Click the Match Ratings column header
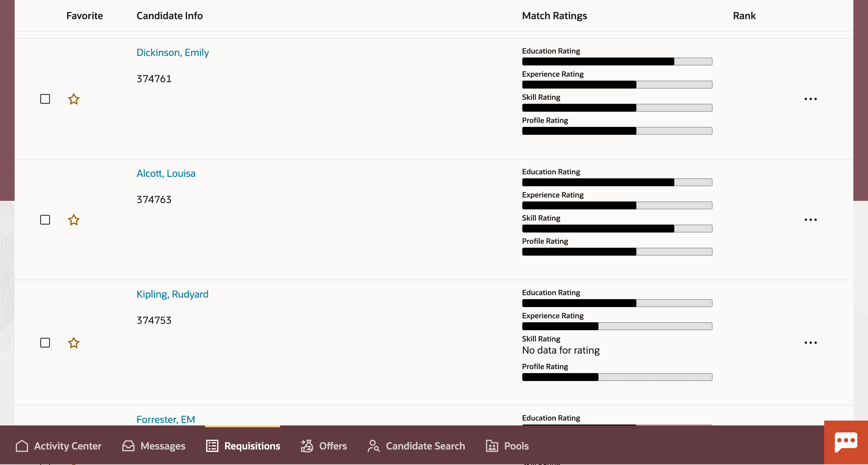Image resolution: width=868 pixels, height=465 pixels. tap(554, 16)
